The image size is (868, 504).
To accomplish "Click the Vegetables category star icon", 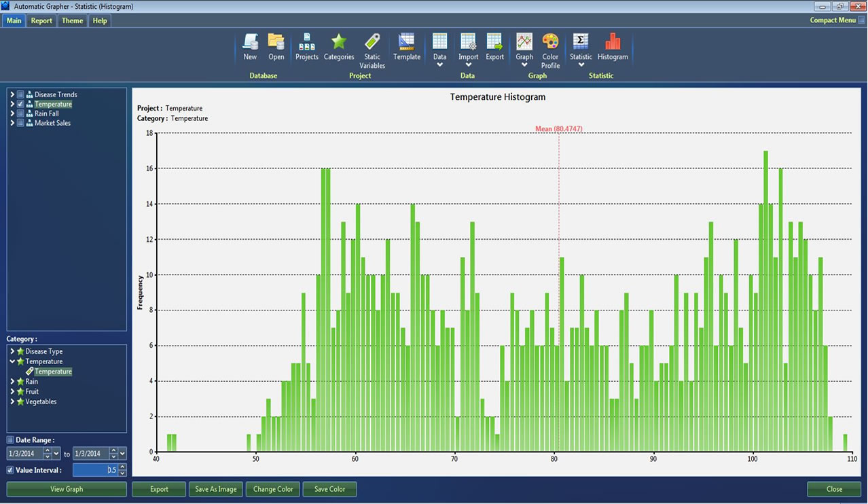I will (x=20, y=401).
